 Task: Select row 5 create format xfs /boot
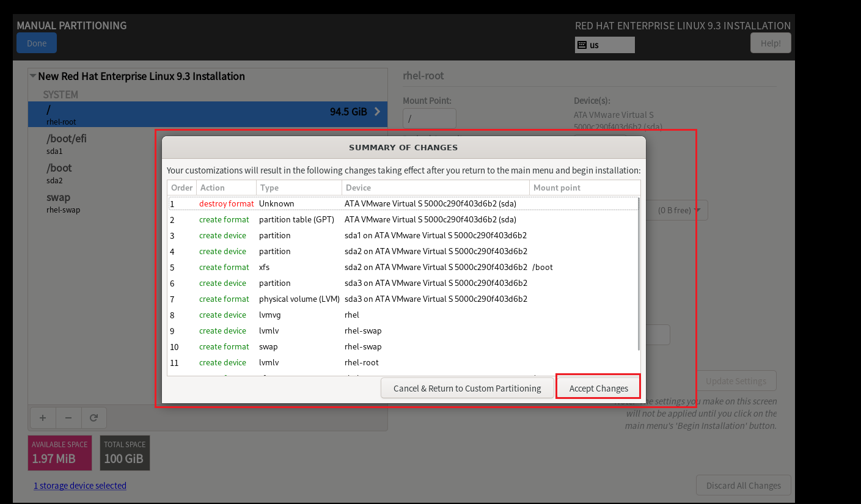[x=403, y=267]
